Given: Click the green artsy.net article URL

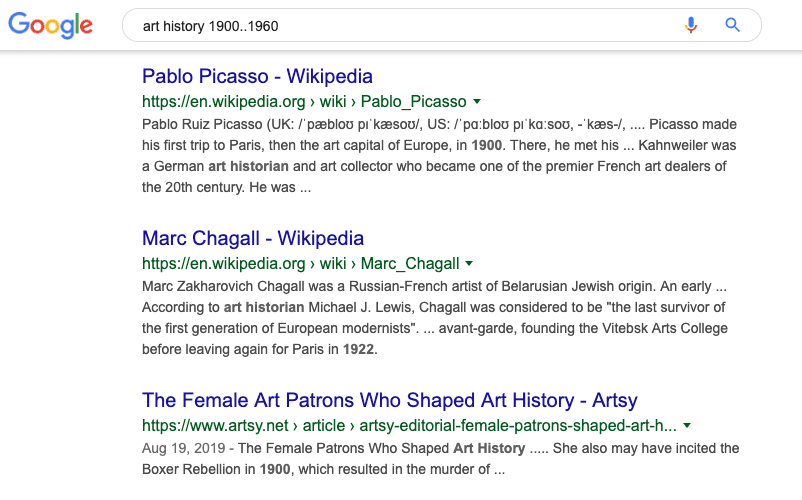Looking at the screenshot, I should 409,425.
